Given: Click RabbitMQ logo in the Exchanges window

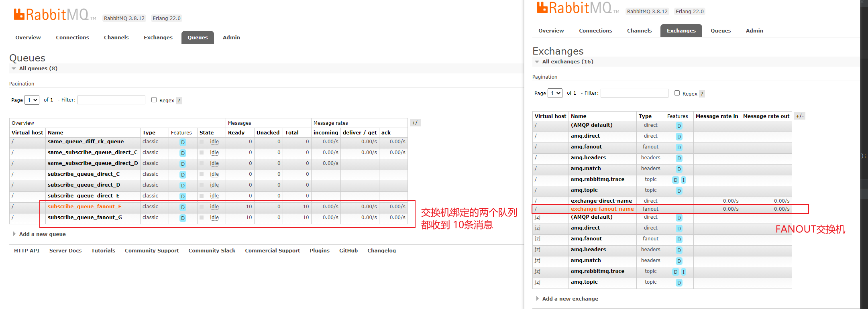Looking at the screenshot, I should pos(578,8).
